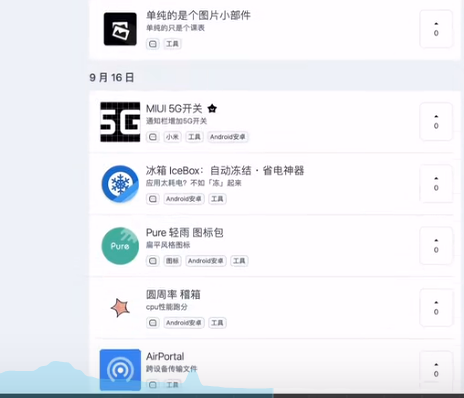Open comments icon for Pure 轻雨 图标包
Viewport: 464px width, 398px height.
coord(153,261)
